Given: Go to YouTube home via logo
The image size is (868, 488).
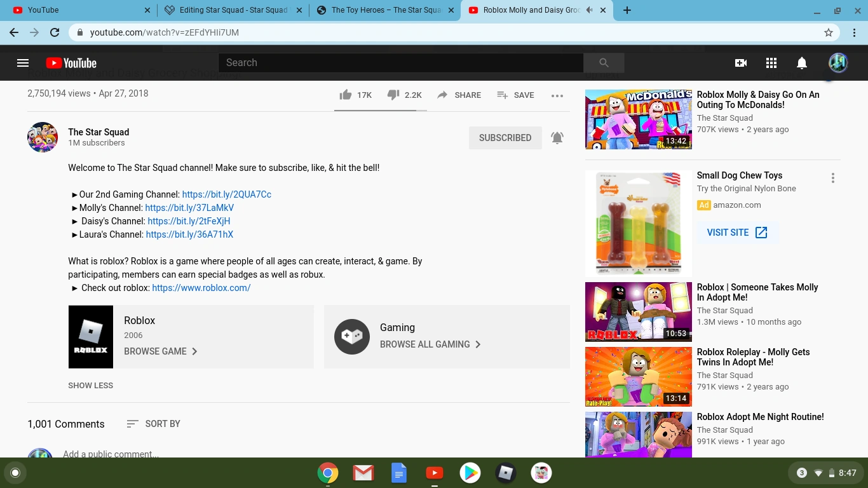Looking at the screenshot, I should click(x=71, y=63).
